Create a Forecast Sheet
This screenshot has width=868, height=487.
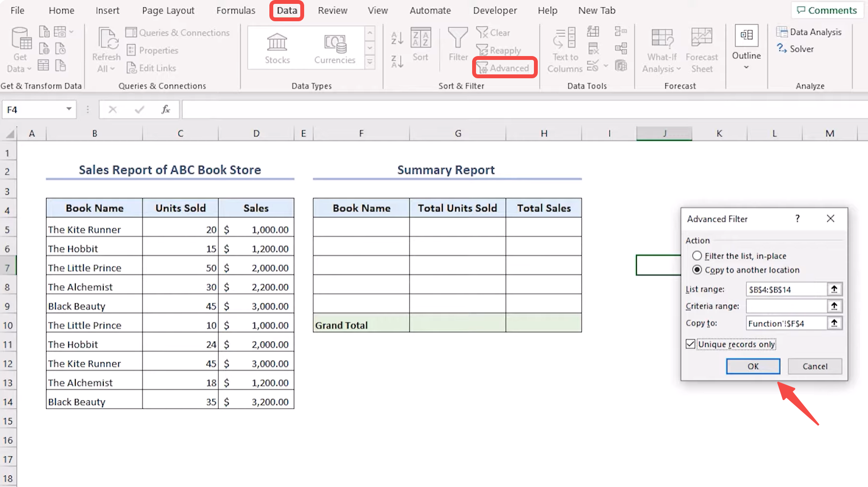702,50
